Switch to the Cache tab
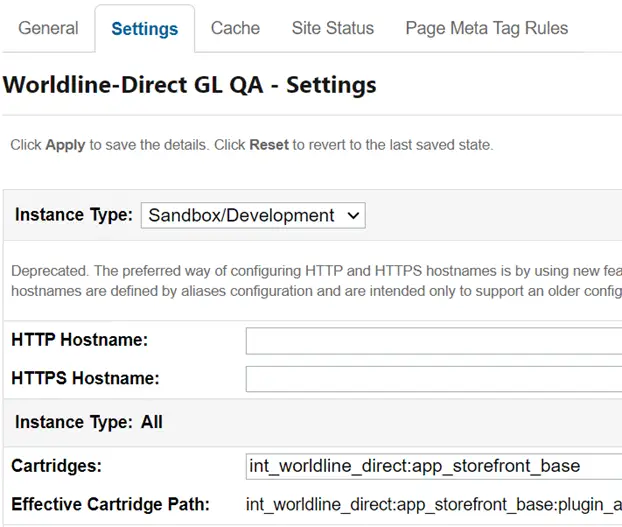The height and width of the screenshot is (527, 622). pos(235,28)
